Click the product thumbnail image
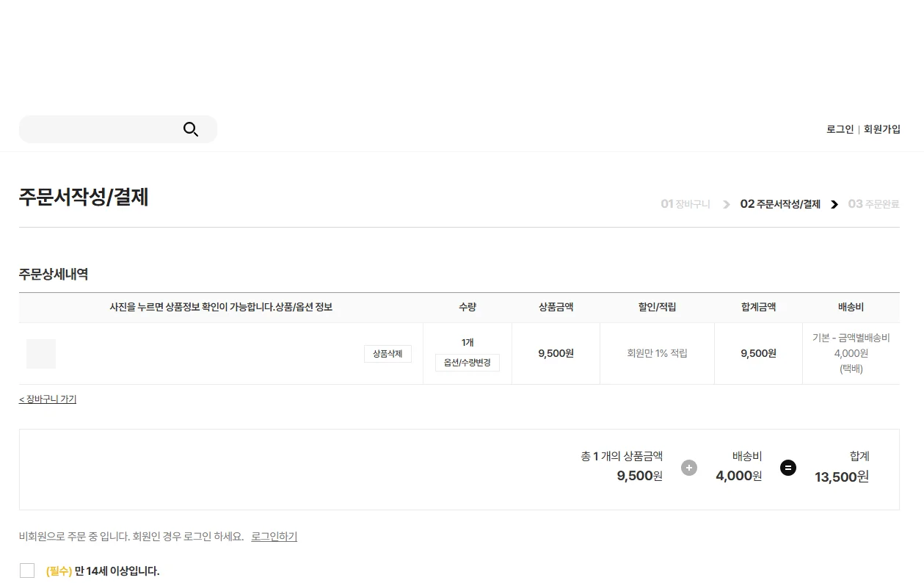 coord(41,354)
